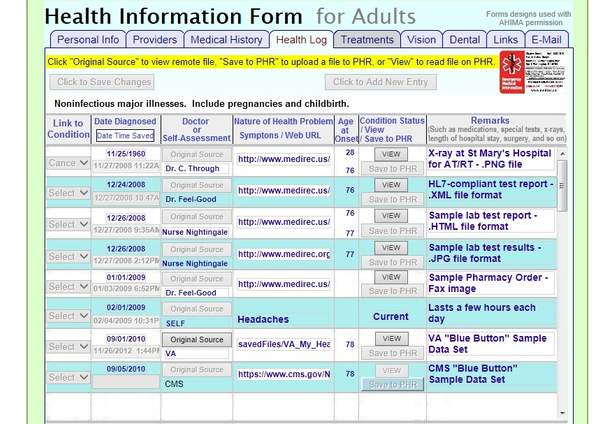Click the Current condition status text
The width and height of the screenshot is (615, 424).
[391, 317]
